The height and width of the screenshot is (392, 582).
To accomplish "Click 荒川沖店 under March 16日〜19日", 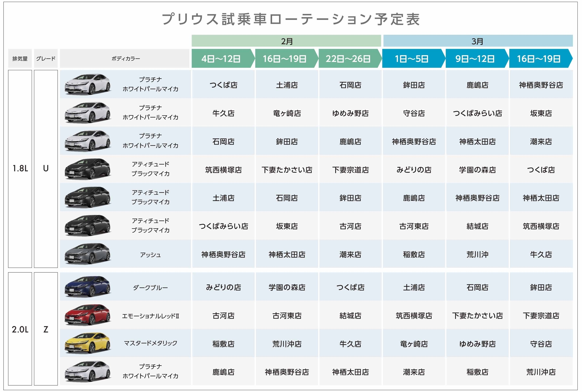I will tap(541, 372).
